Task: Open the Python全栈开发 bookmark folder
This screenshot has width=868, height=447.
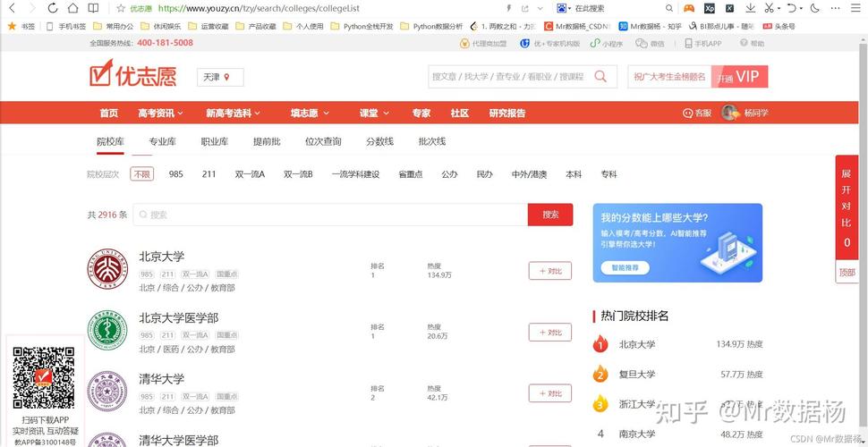Action: tap(362, 26)
